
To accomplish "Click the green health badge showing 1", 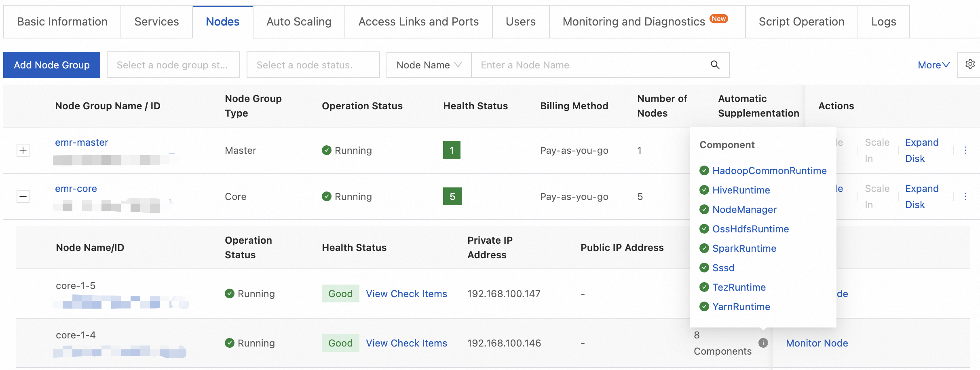I will point(452,150).
